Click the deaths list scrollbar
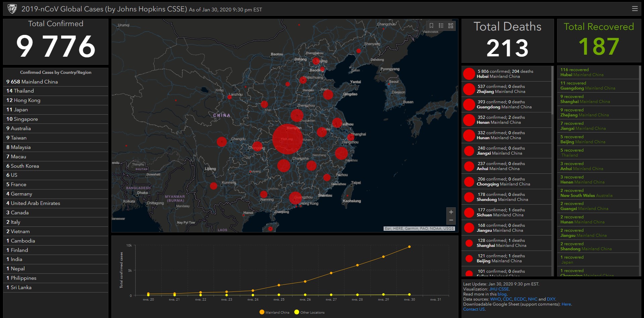 click(x=552, y=91)
